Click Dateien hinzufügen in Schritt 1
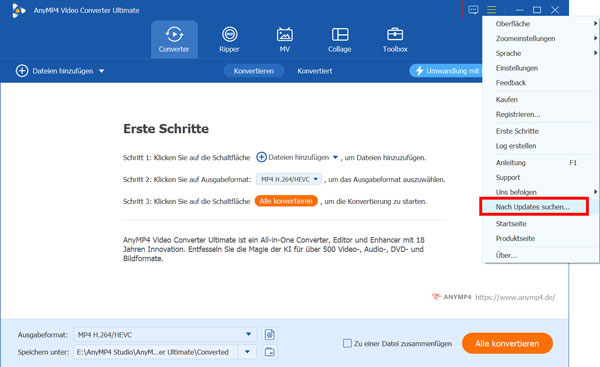 (x=293, y=157)
